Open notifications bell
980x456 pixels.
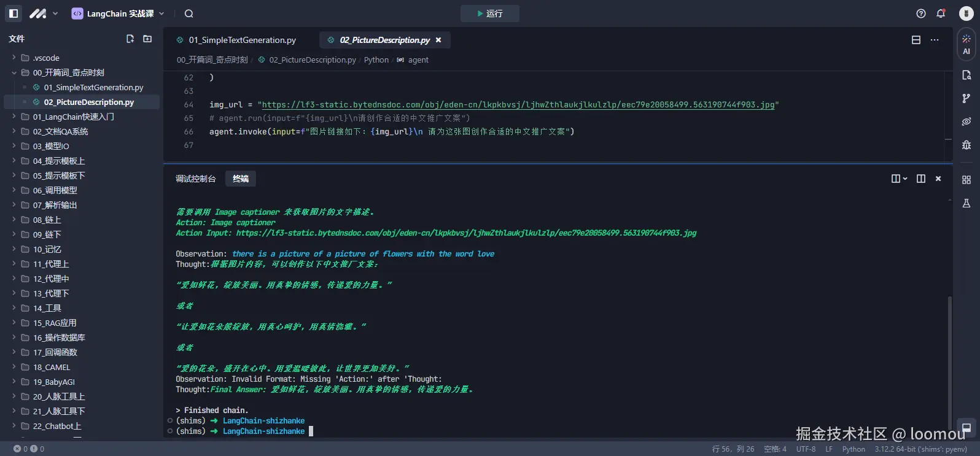[940, 14]
